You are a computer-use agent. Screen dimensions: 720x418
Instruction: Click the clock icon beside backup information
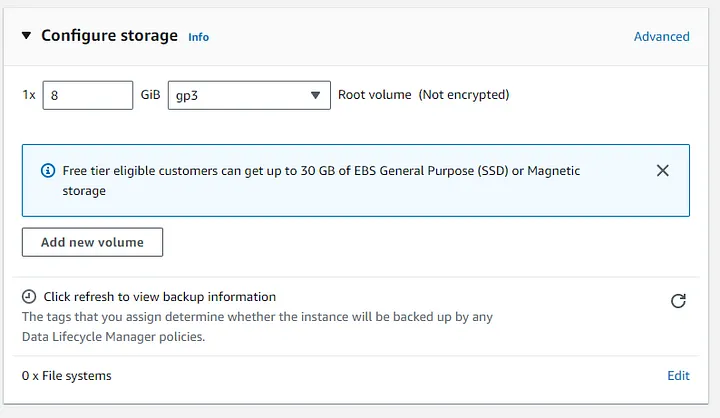tap(30, 297)
